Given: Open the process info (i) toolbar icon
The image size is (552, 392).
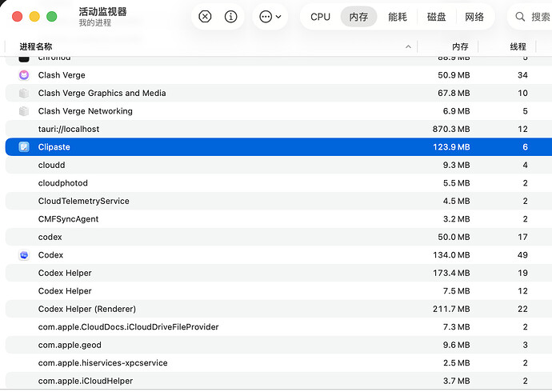Looking at the screenshot, I should pyautogui.click(x=230, y=17).
